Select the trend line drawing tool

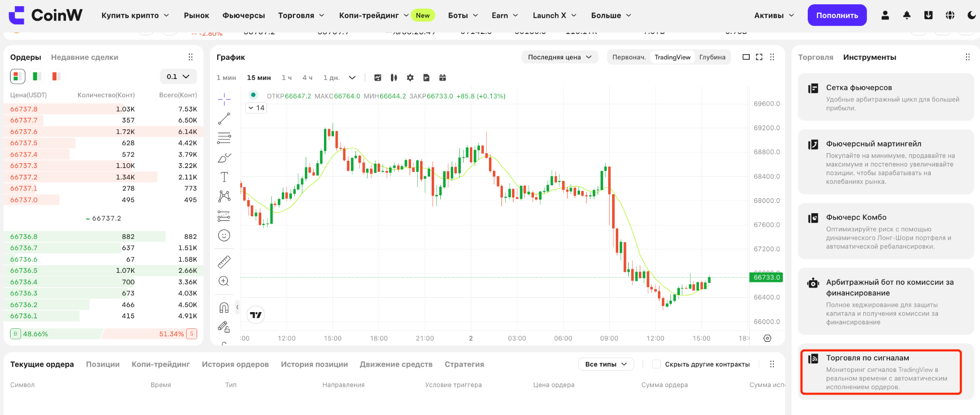click(x=224, y=119)
